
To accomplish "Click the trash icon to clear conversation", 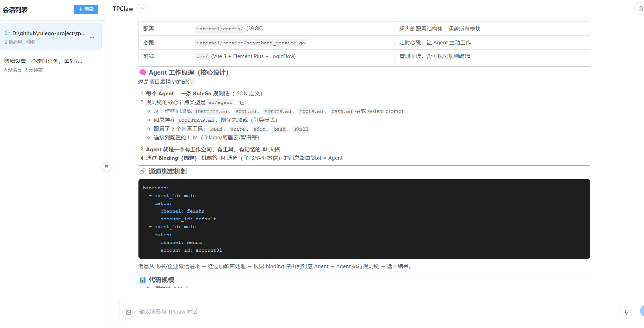I will [640, 9].
